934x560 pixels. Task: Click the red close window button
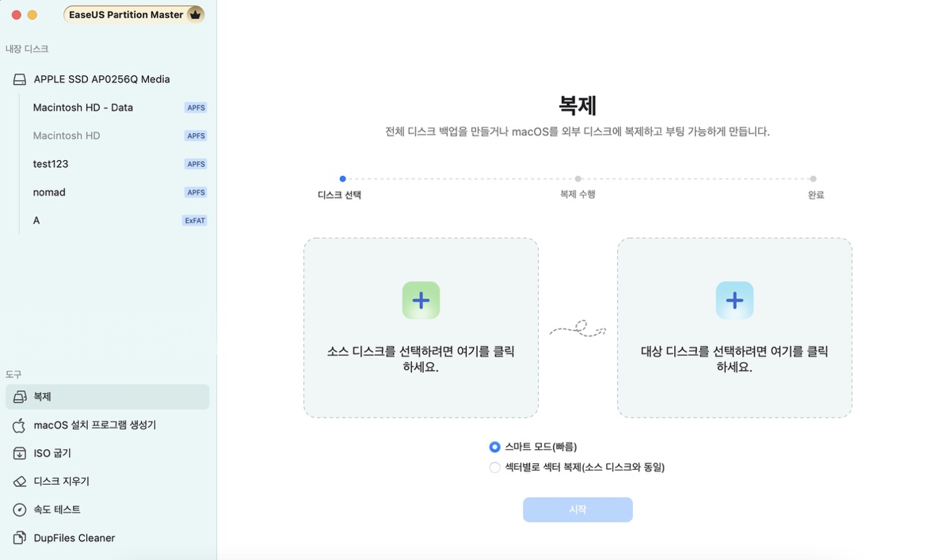click(x=17, y=15)
